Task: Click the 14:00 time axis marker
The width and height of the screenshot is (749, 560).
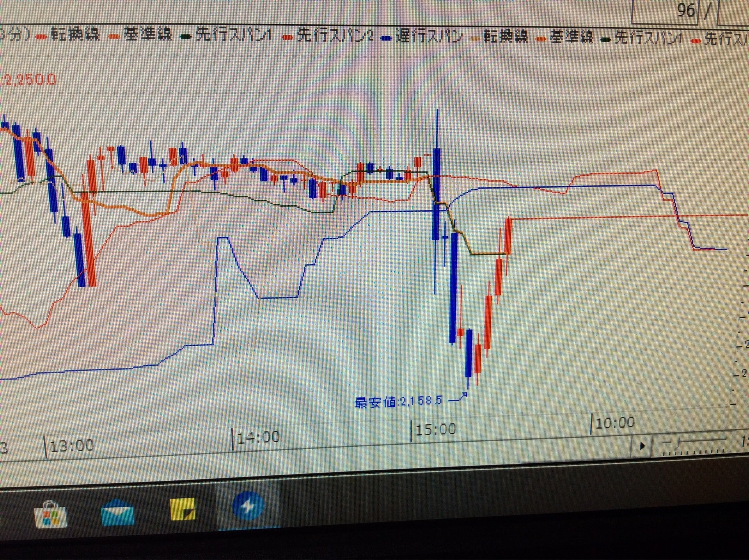Action: (x=258, y=437)
